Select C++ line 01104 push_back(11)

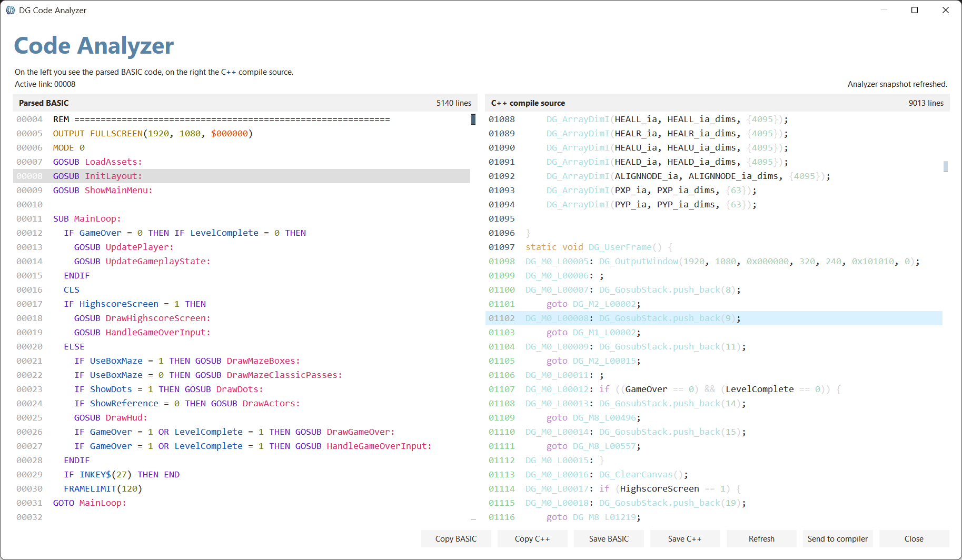click(714, 346)
